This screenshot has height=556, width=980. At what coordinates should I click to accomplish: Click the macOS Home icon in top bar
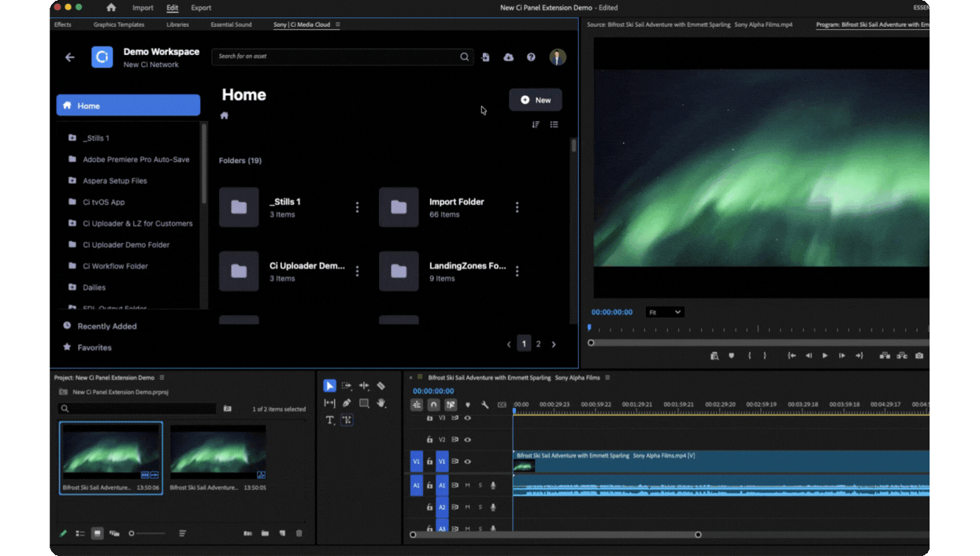tap(111, 8)
